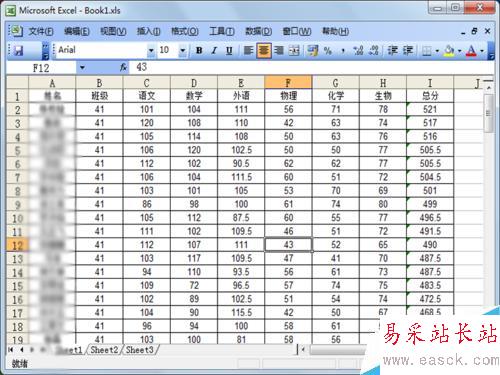Align text right
Viewport: 500px width, 375px height.
click(x=279, y=51)
